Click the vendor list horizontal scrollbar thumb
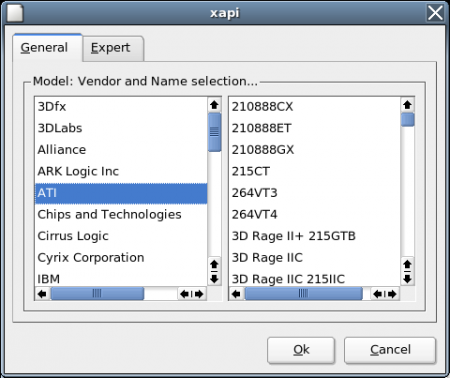This screenshot has height=378, width=450. pyautogui.click(x=97, y=294)
